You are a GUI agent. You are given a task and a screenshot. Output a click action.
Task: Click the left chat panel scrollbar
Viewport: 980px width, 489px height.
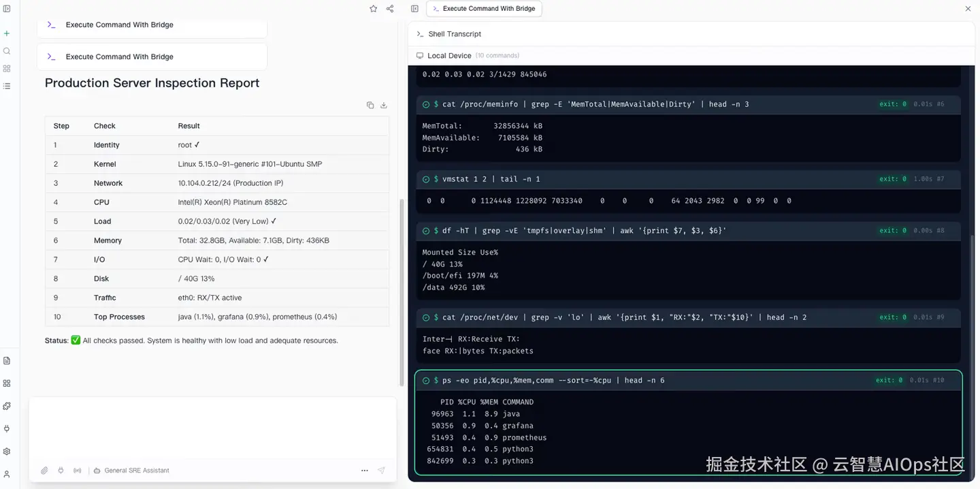point(401,293)
